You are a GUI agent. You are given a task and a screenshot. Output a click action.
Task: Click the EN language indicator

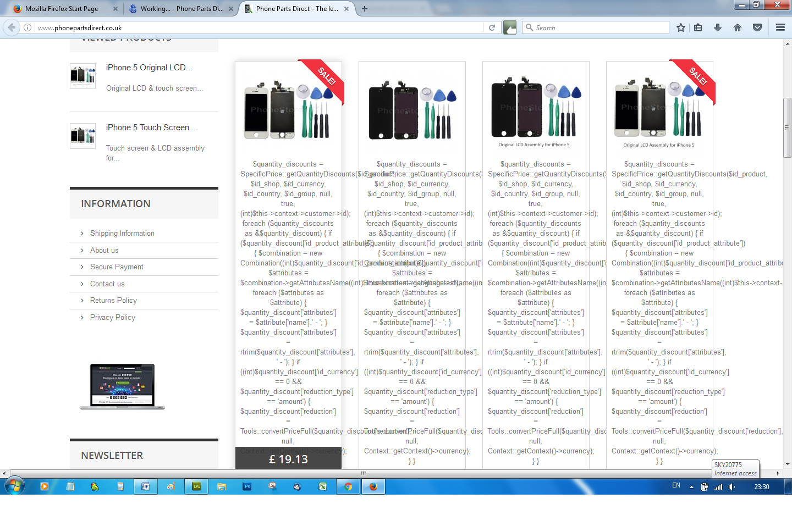pos(676,486)
